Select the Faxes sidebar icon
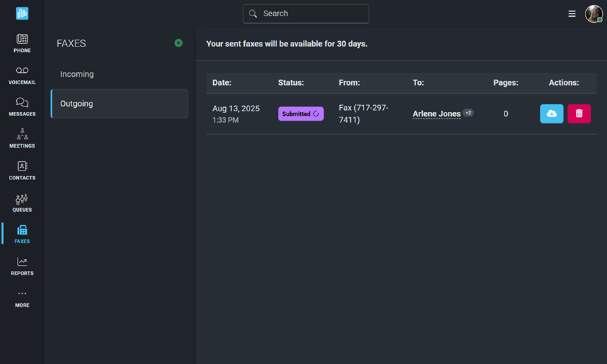Image resolution: width=607 pixels, height=364 pixels. click(22, 235)
